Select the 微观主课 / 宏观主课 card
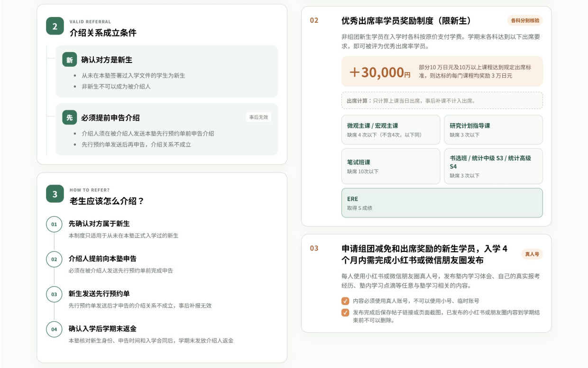 click(391, 130)
